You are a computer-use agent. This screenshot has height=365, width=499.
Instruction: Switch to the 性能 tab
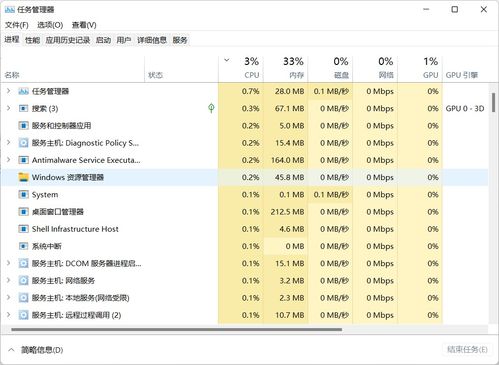click(32, 40)
